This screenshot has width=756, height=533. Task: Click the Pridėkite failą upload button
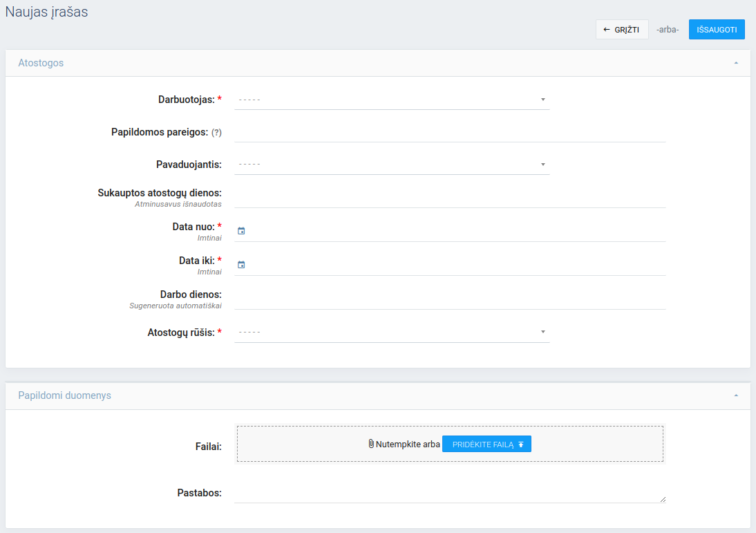486,445
